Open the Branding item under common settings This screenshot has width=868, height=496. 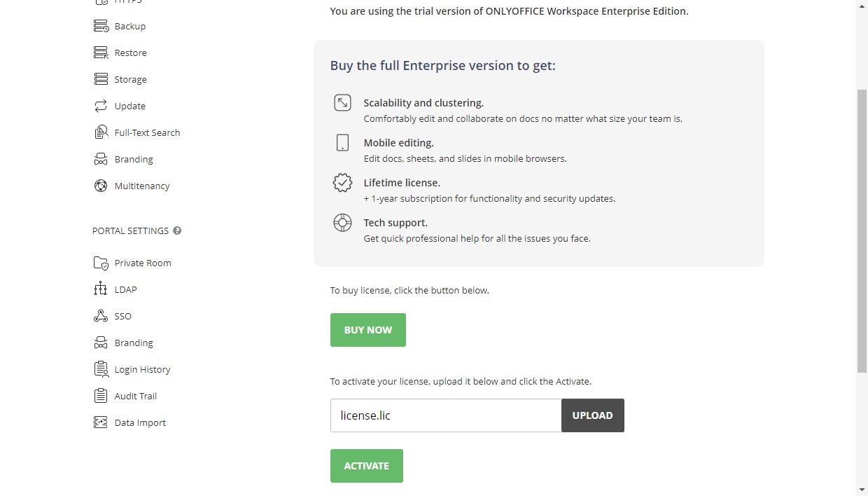(x=133, y=158)
